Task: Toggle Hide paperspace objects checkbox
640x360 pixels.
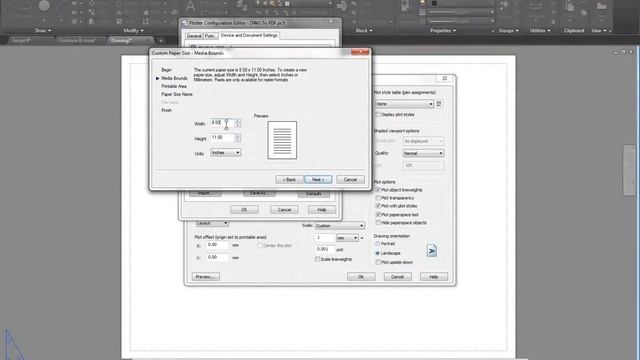Action: [378, 222]
